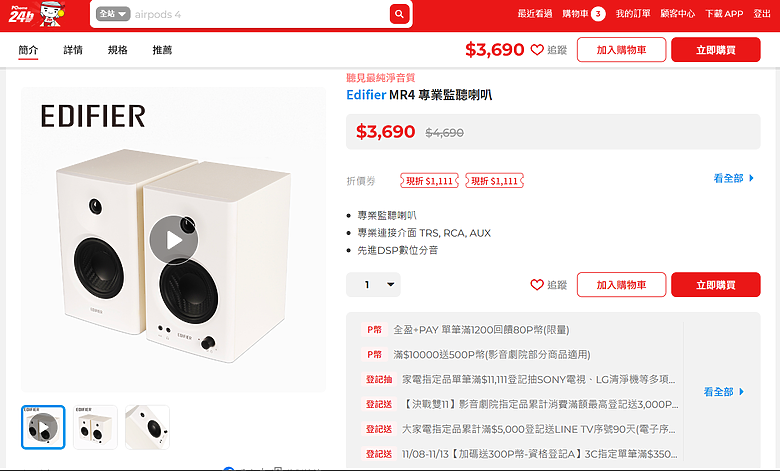Click the first 現折 $1,111 coupon
The width and height of the screenshot is (780, 471).
429,181
